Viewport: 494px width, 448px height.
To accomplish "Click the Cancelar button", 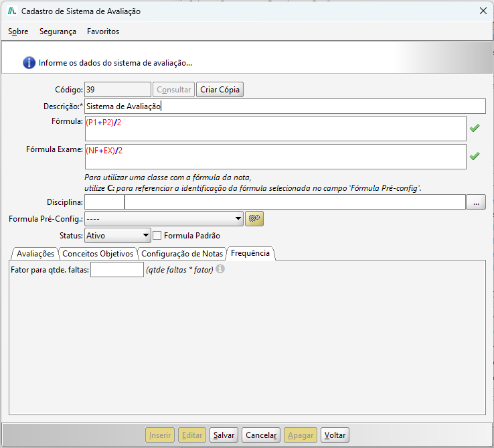I will coord(261,435).
